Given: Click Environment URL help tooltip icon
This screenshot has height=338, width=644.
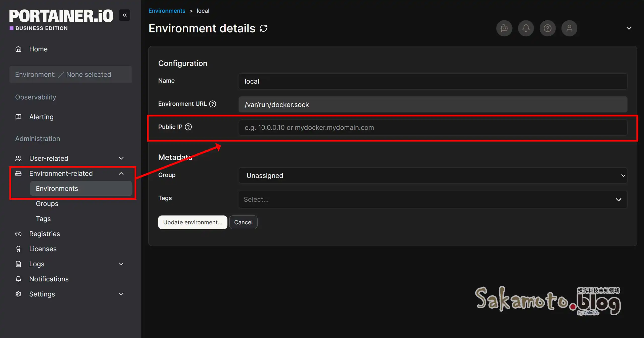Looking at the screenshot, I should pyautogui.click(x=213, y=104).
